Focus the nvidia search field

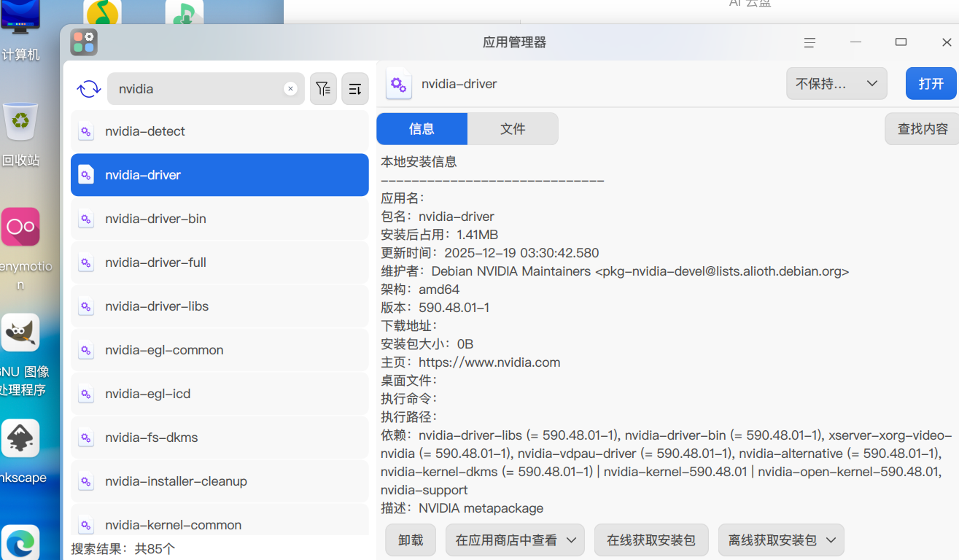pyautogui.click(x=206, y=89)
